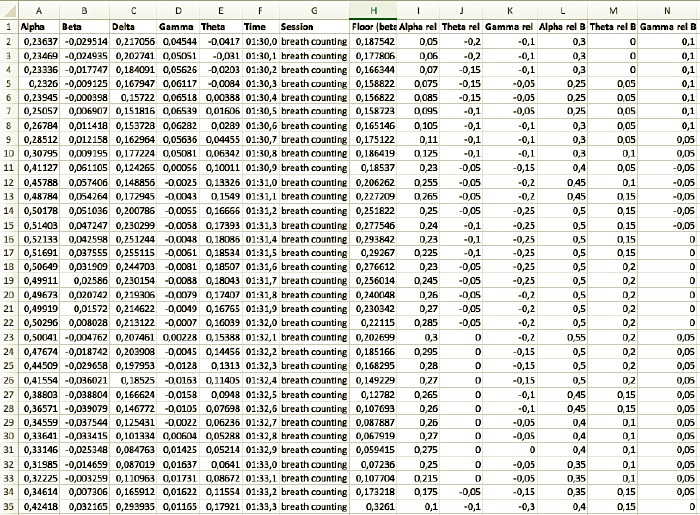Select Theta cell 0,18534
700x515 pixels.
tap(221, 253)
